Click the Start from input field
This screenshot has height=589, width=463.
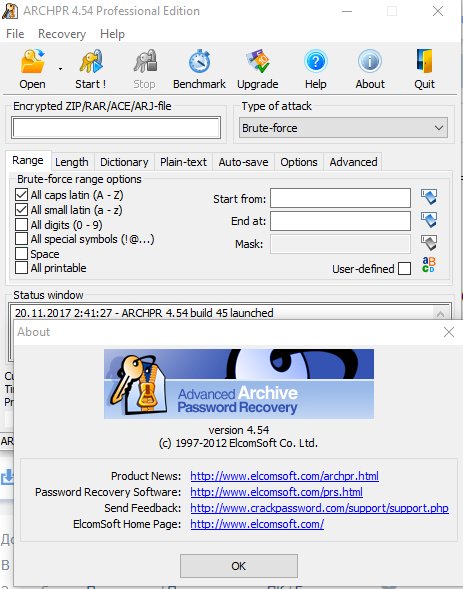point(340,198)
